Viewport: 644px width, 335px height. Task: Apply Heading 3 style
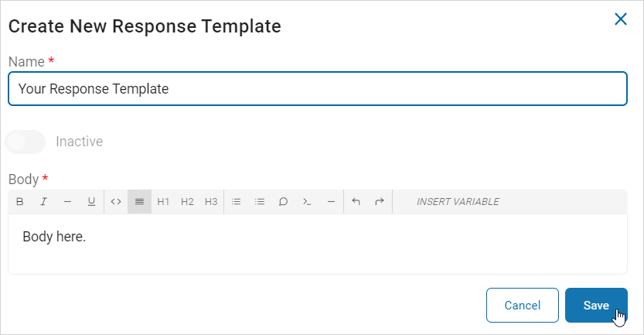[211, 202]
